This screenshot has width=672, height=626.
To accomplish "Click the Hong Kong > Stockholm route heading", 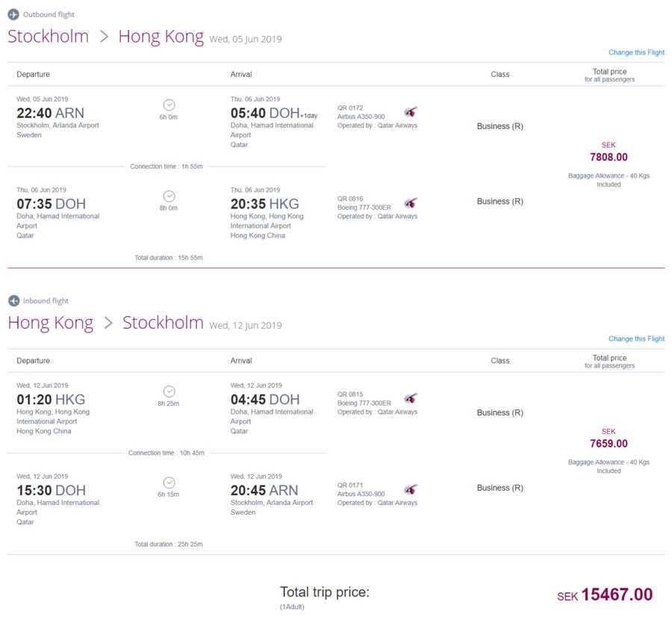I will 105,323.
